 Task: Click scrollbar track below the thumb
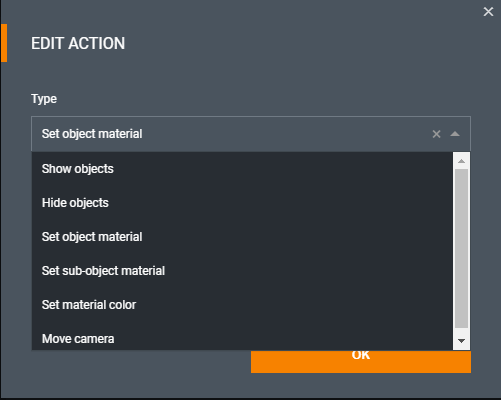tap(462, 331)
